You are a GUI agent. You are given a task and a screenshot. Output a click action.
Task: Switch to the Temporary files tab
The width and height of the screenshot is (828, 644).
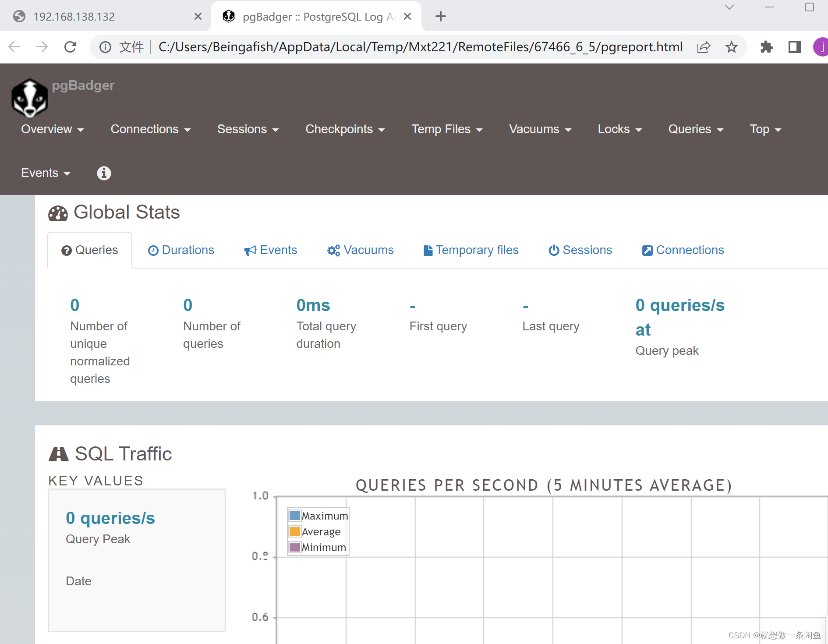[471, 250]
